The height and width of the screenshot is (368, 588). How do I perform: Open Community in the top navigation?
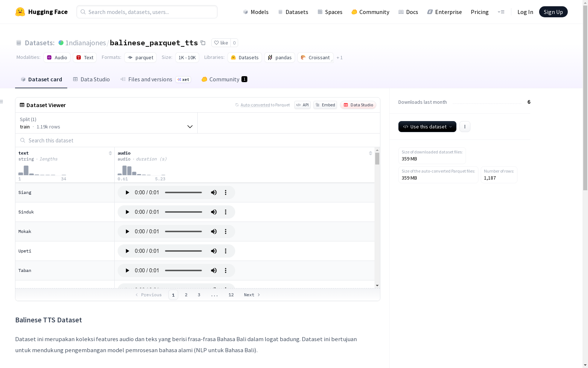370,12
